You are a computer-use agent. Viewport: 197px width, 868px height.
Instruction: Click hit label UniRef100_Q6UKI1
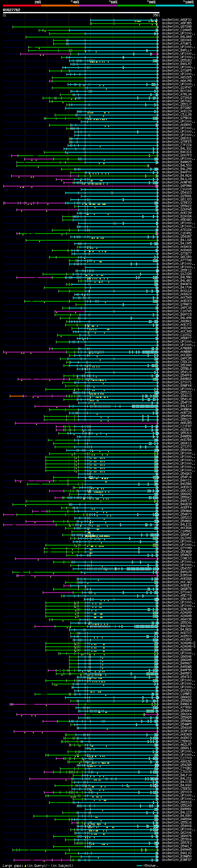click(177, 443)
